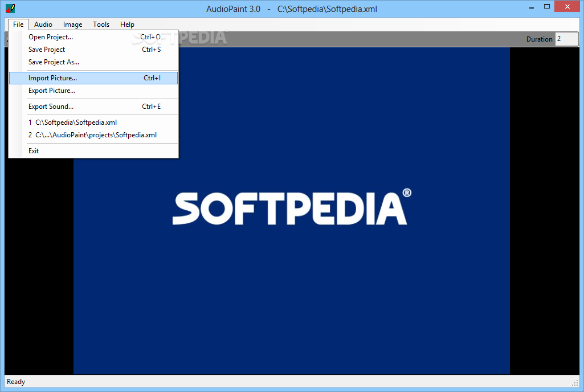Click the Duration input field

click(566, 39)
